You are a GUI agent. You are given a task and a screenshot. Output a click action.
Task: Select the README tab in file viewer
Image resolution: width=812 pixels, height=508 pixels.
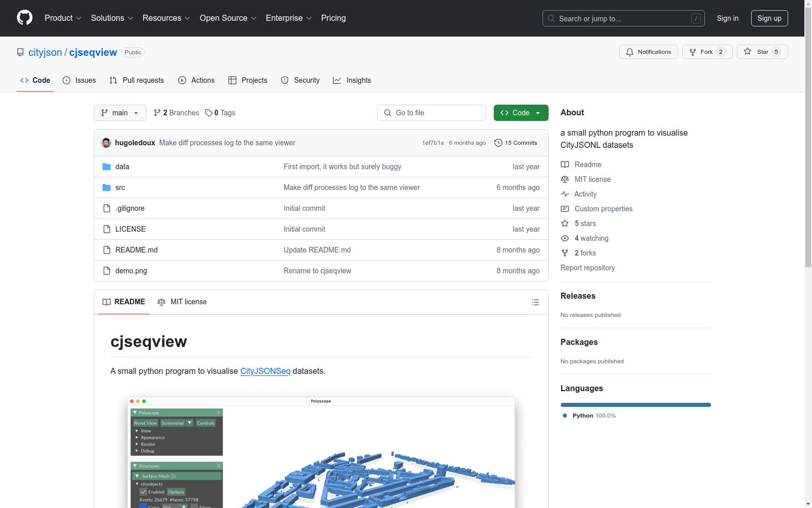click(124, 302)
